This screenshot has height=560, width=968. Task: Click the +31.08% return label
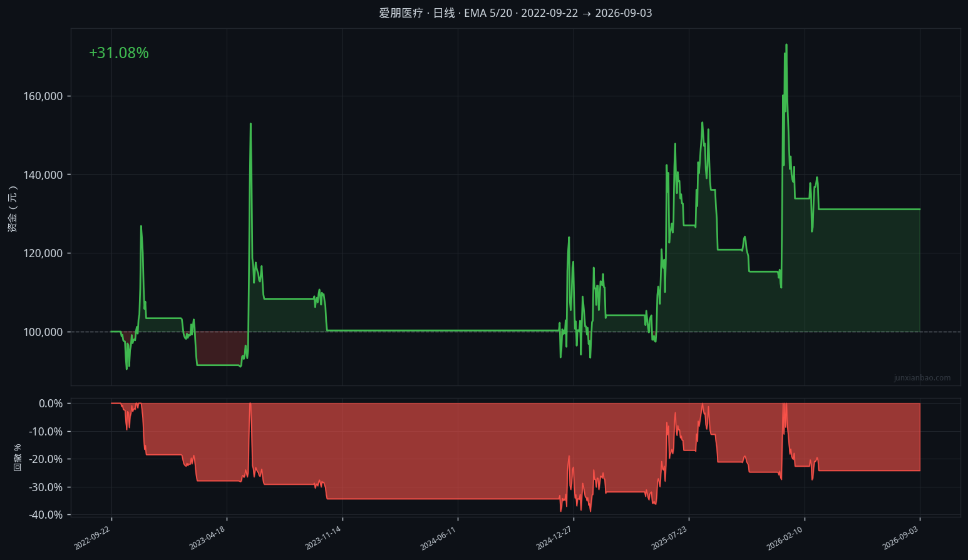pyautogui.click(x=119, y=53)
